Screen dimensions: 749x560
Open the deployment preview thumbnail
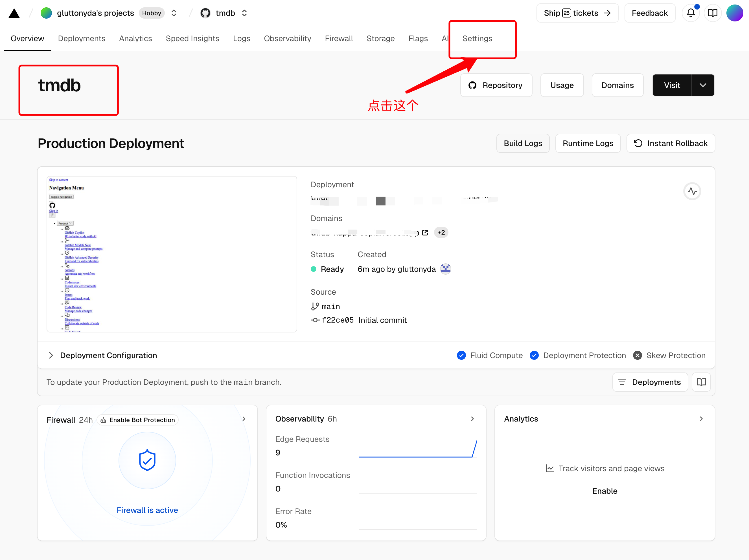point(172,254)
